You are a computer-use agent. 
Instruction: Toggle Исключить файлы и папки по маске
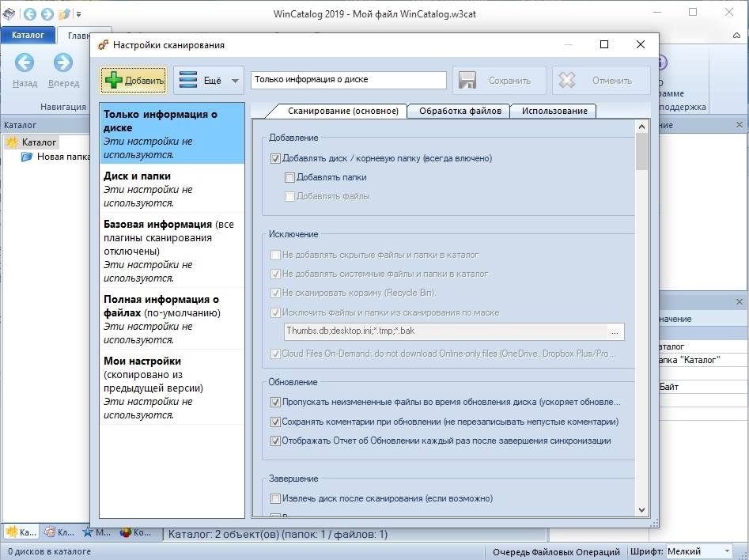point(275,313)
